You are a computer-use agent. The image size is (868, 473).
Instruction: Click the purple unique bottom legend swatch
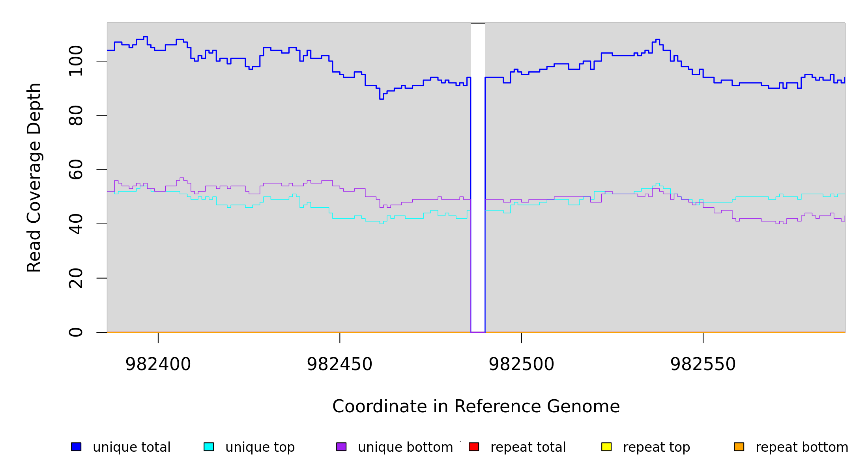[341, 447]
